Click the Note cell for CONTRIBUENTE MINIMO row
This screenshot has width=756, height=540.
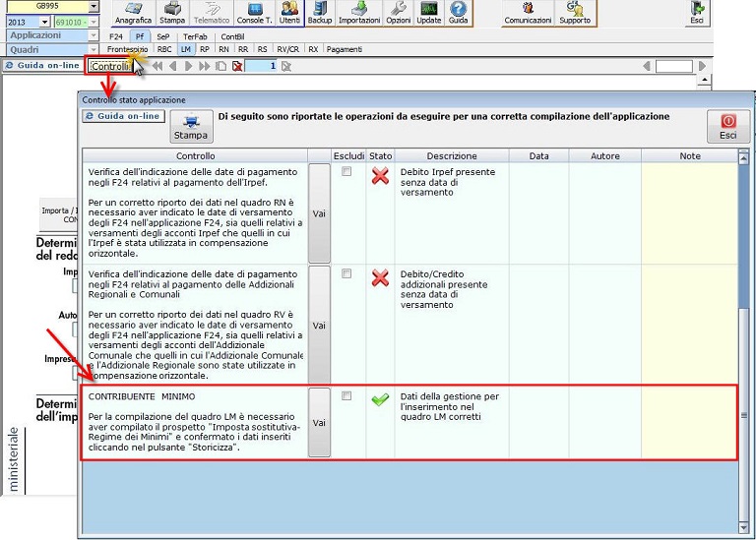(689, 422)
